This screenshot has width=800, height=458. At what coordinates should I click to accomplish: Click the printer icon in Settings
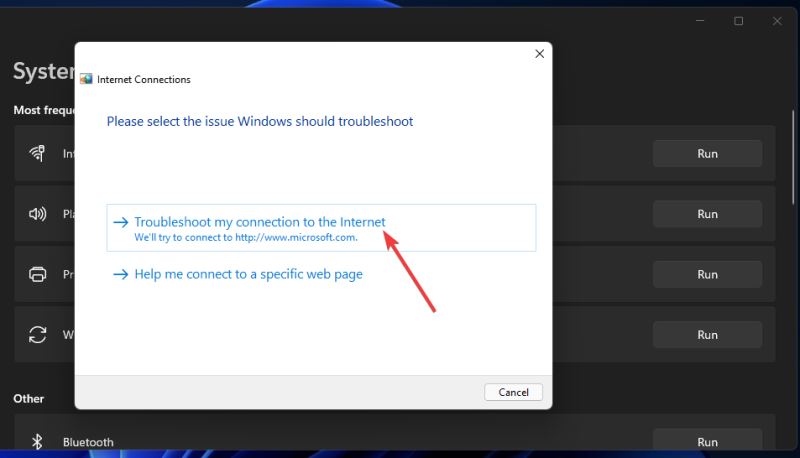point(37,274)
